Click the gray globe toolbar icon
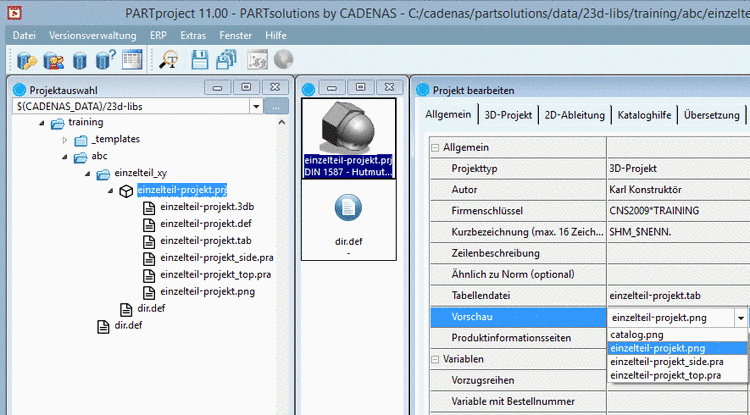 (283, 60)
